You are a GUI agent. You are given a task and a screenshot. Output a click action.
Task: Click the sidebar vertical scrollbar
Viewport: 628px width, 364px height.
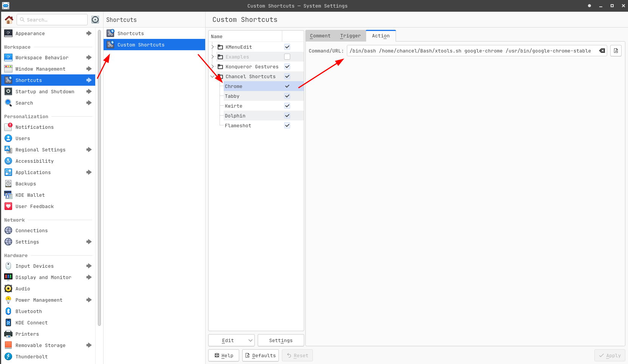pos(99,177)
